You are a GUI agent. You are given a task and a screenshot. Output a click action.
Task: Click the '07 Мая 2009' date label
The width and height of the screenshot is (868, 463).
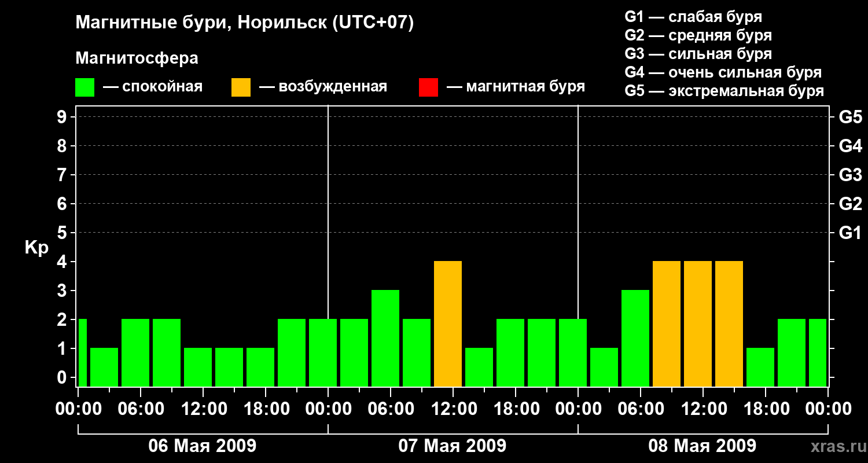pyautogui.click(x=453, y=446)
